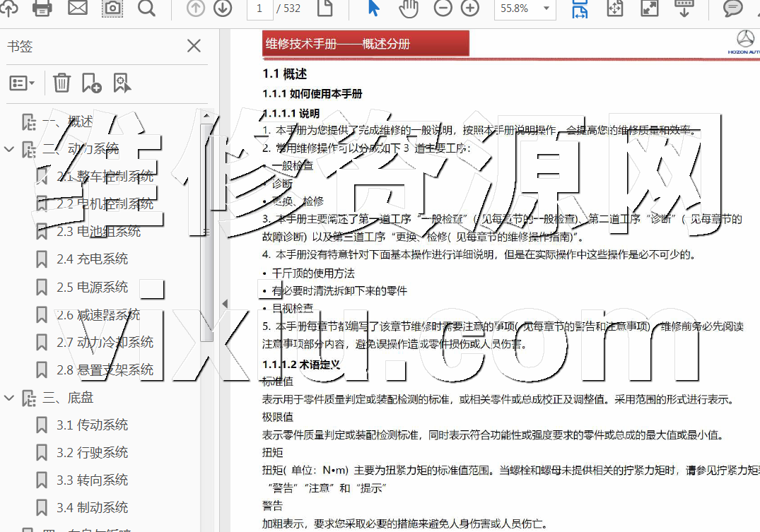The height and width of the screenshot is (532, 760).
Task: Zoom out with the minus button
Action: [443, 8]
